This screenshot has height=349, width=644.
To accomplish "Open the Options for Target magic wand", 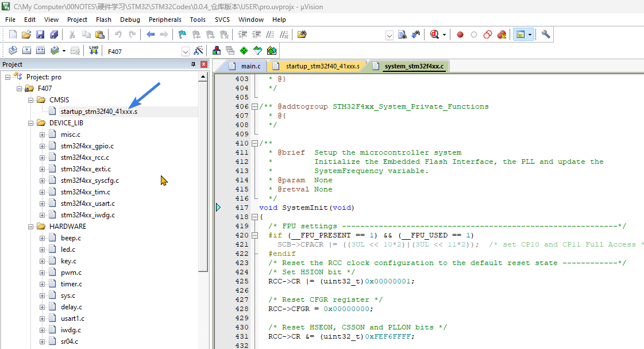I will pyautogui.click(x=199, y=51).
